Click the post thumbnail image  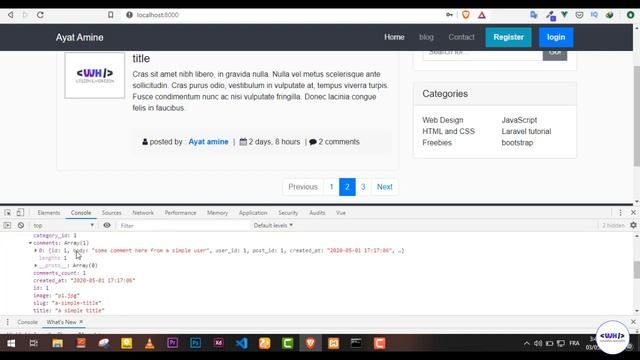click(x=95, y=76)
